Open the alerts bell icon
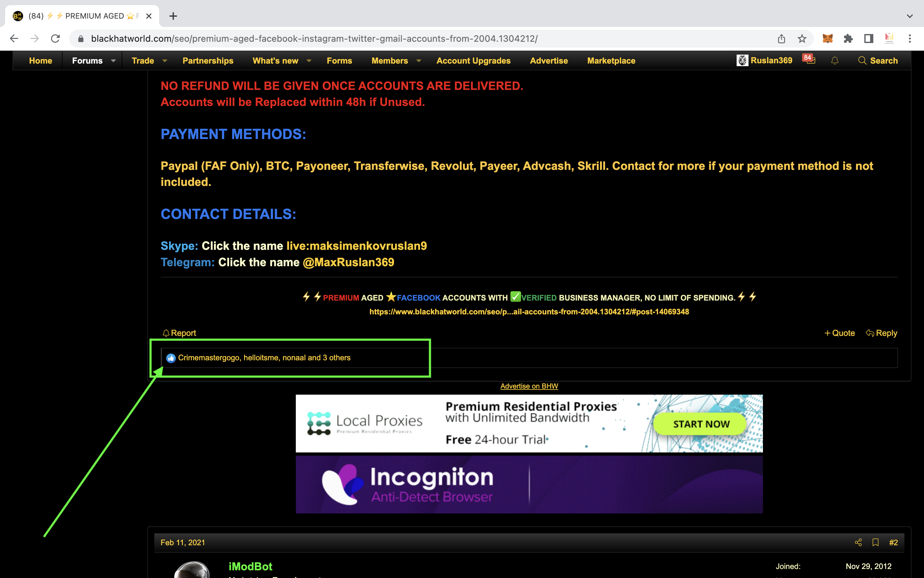924x578 pixels. pyautogui.click(x=835, y=61)
